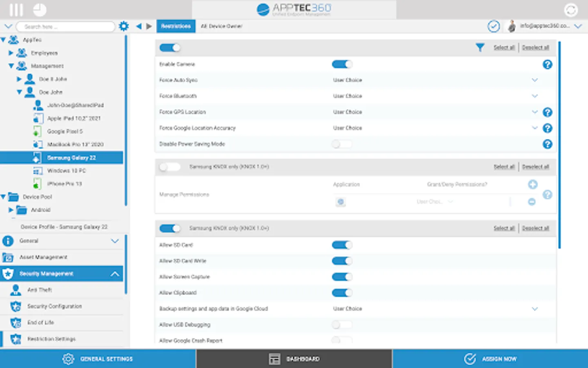Click the Asset Management icon
Screen dimensions: 588x368
click(8, 257)
